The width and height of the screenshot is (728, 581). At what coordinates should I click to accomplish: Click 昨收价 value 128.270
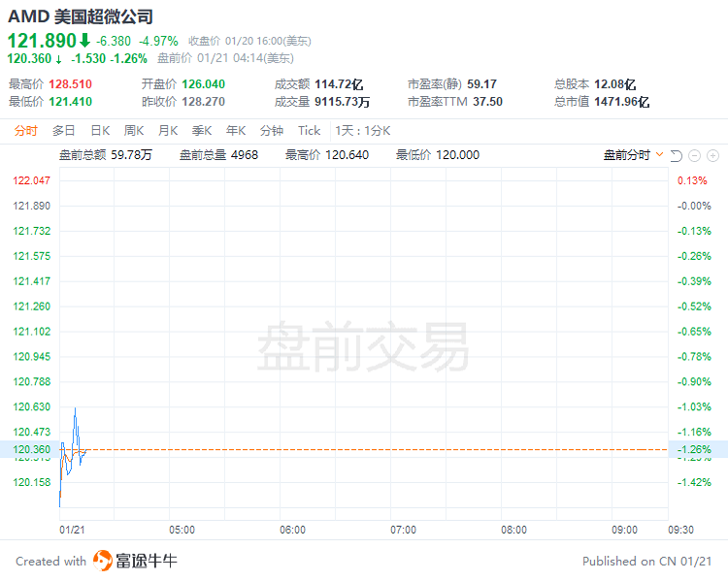[x=204, y=101]
